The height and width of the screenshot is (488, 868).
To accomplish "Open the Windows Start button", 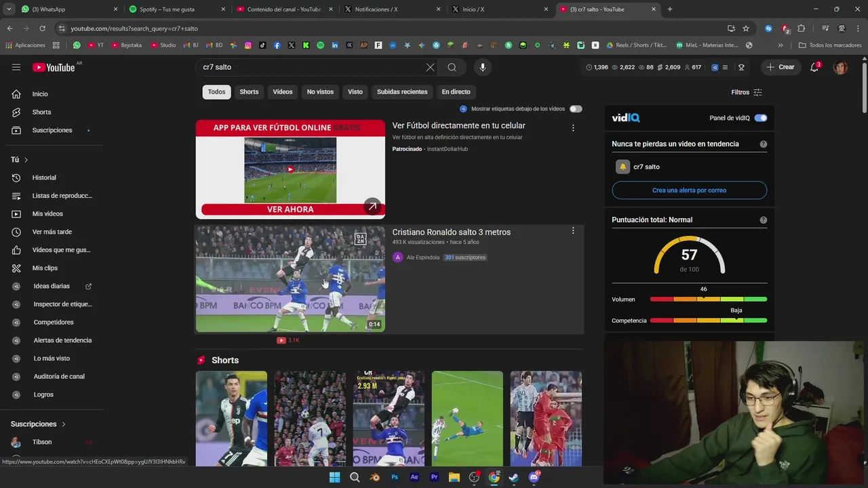I will 334,477.
